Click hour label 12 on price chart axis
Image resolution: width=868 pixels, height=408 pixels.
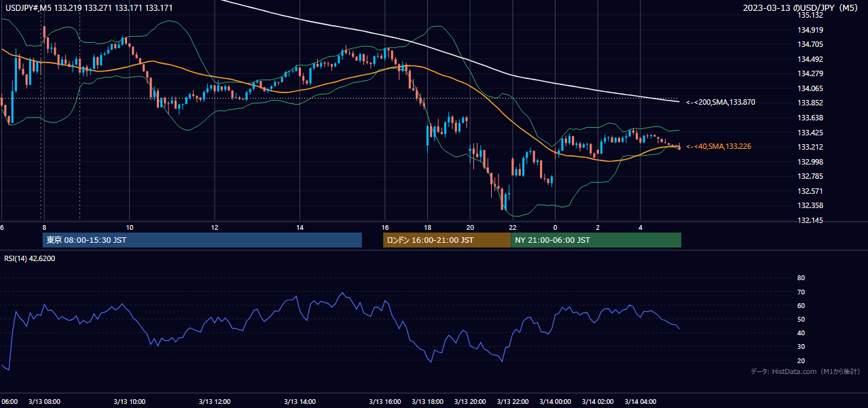pos(215,227)
